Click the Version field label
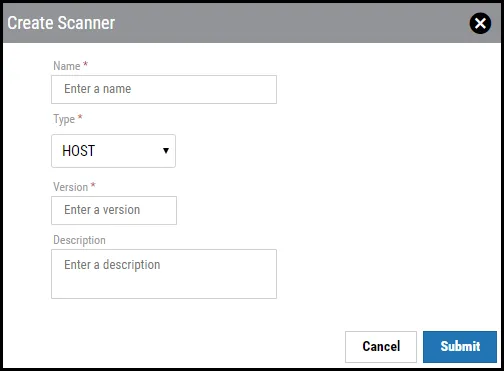This screenshot has width=504, height=371. click(x=70, y=187)
